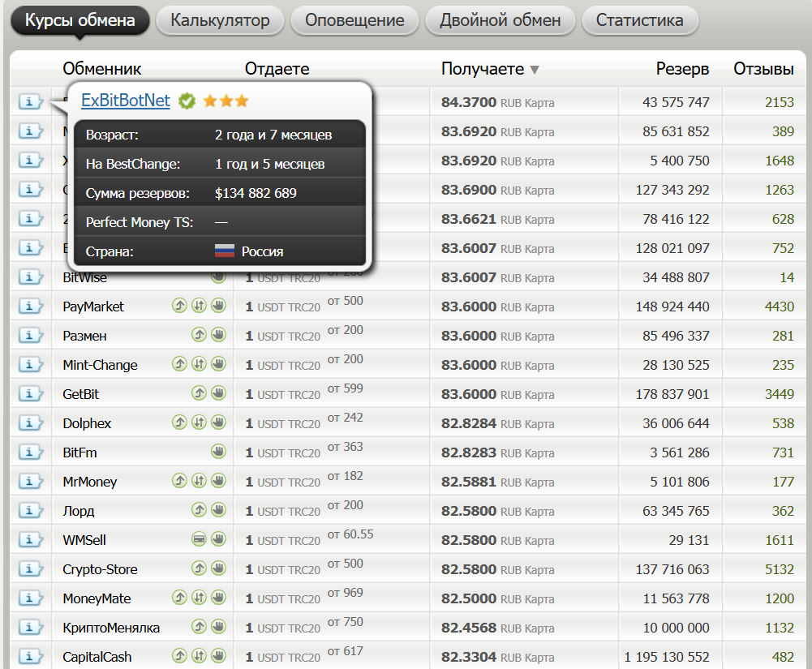Sort table by Резерв column header
The height and width of the screenshot is (669, 812).
[x=682, y=69]
